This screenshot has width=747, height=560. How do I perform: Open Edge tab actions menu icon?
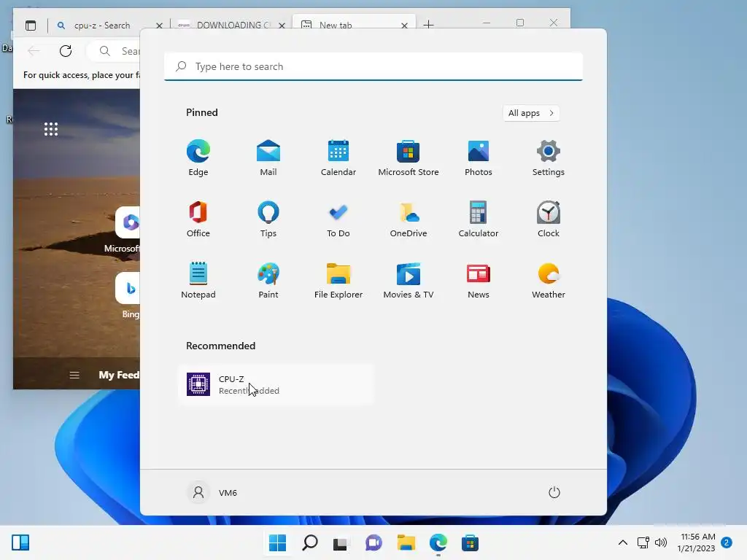click(x=31, y=26)
